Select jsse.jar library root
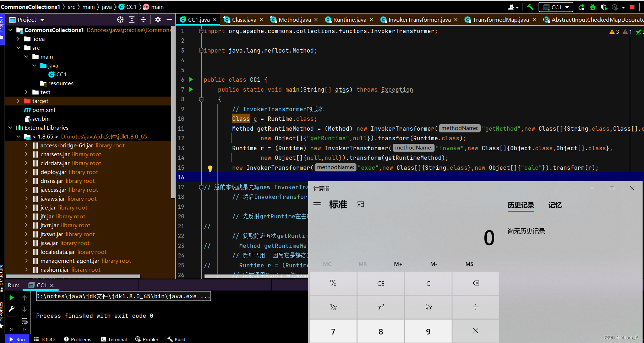 pos(61,243)
